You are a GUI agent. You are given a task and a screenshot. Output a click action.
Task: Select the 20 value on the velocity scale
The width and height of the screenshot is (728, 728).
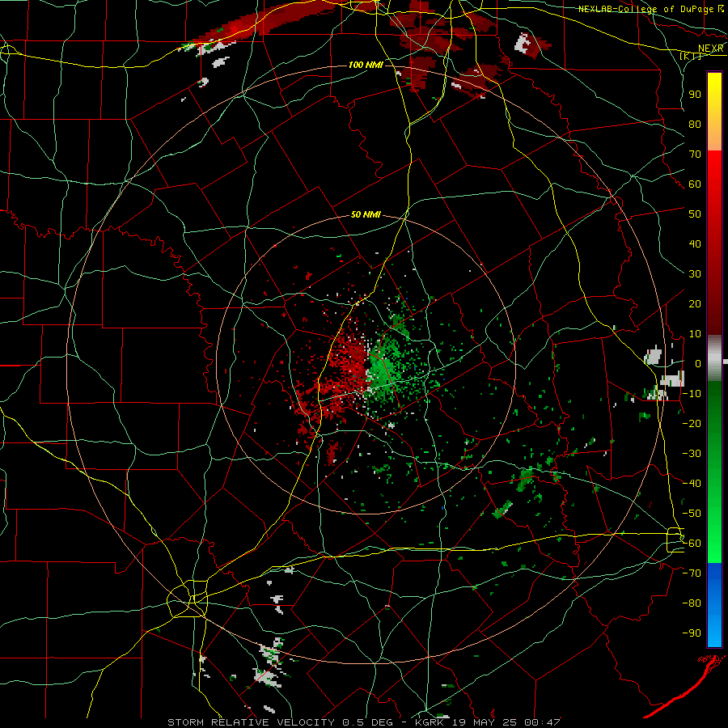(695, 303)
